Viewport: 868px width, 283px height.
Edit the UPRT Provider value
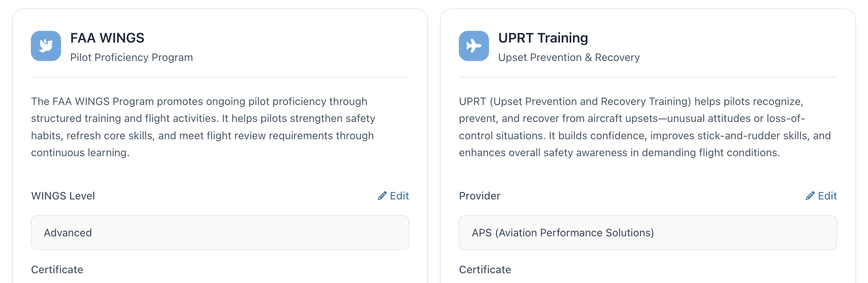tap(827, 196)
